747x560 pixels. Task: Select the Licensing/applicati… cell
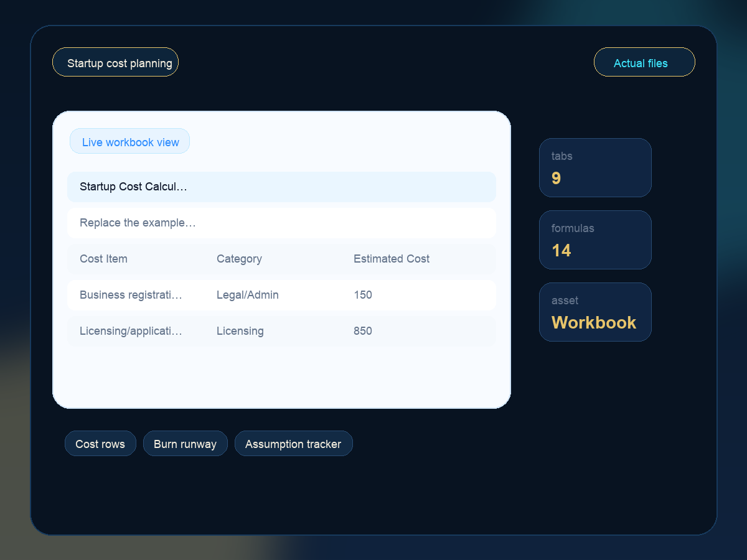pyautogui.click(x=131, y=331)
